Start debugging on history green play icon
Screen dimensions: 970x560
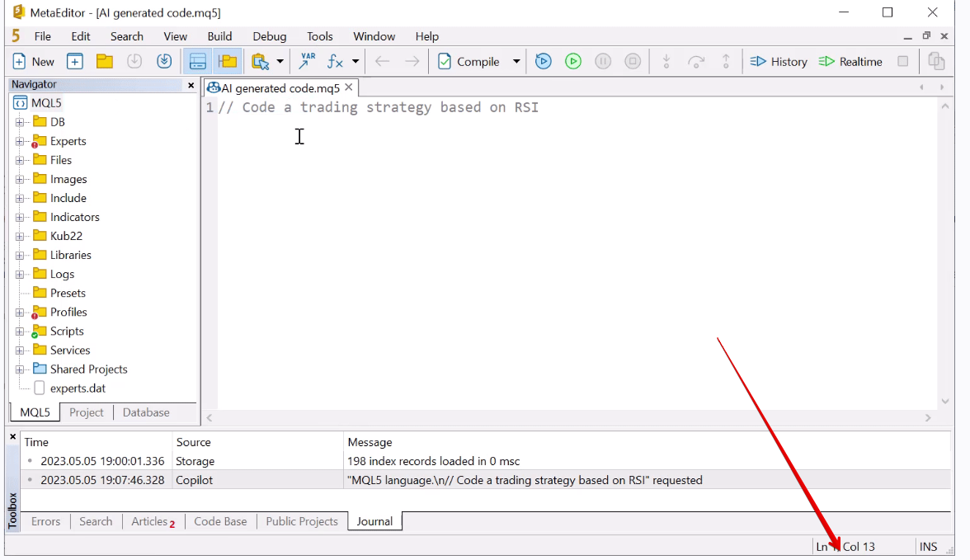572,61
